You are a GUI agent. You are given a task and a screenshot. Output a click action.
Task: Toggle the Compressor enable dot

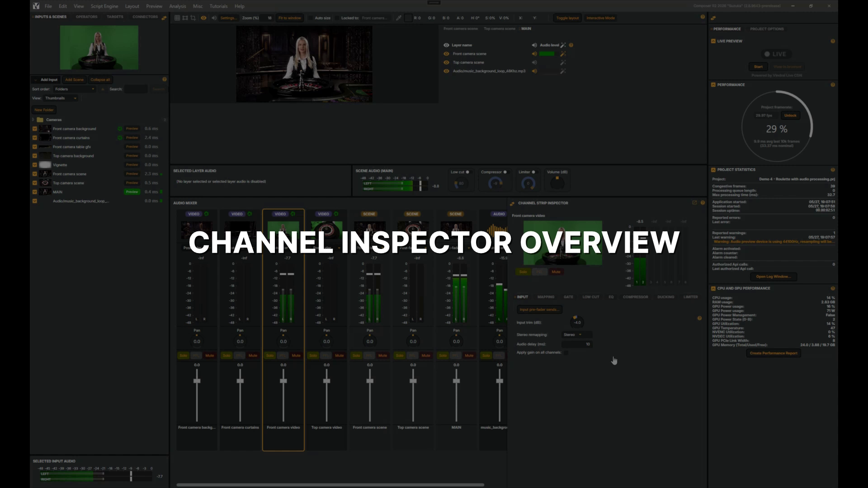505,172
